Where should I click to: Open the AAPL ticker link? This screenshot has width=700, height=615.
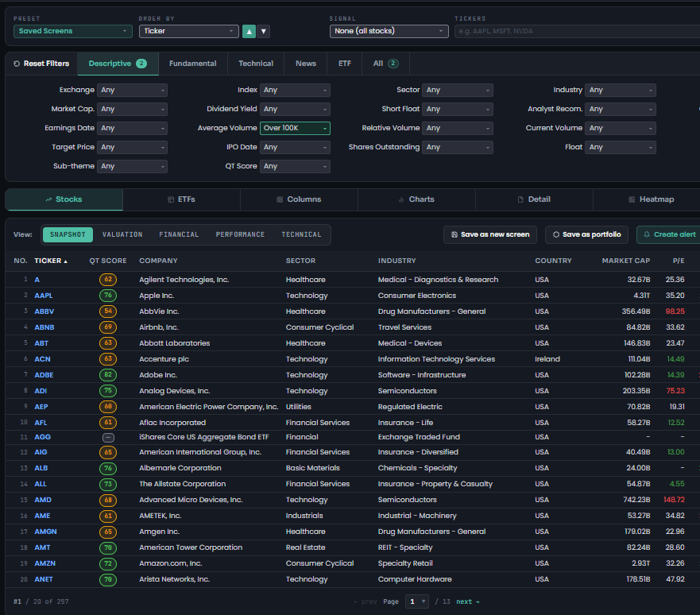pyautogui.click(x=44, y=296)
